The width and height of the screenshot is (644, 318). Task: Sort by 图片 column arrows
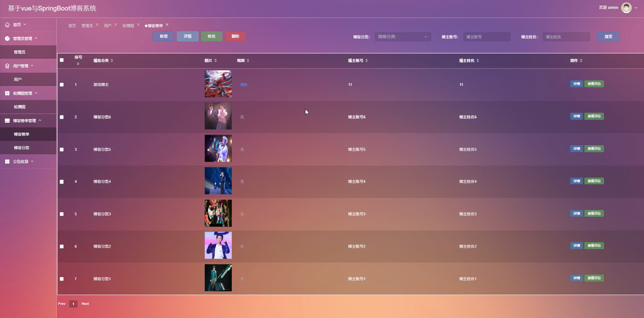point(216,61)
